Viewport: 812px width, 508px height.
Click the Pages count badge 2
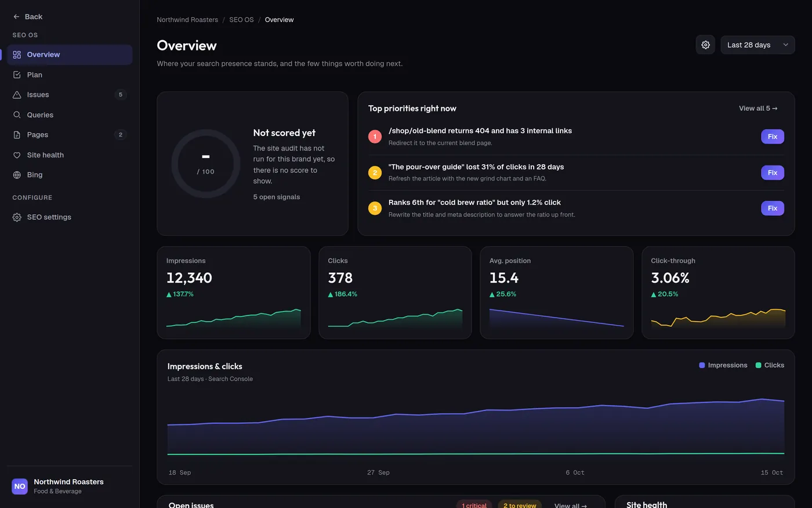121,135
